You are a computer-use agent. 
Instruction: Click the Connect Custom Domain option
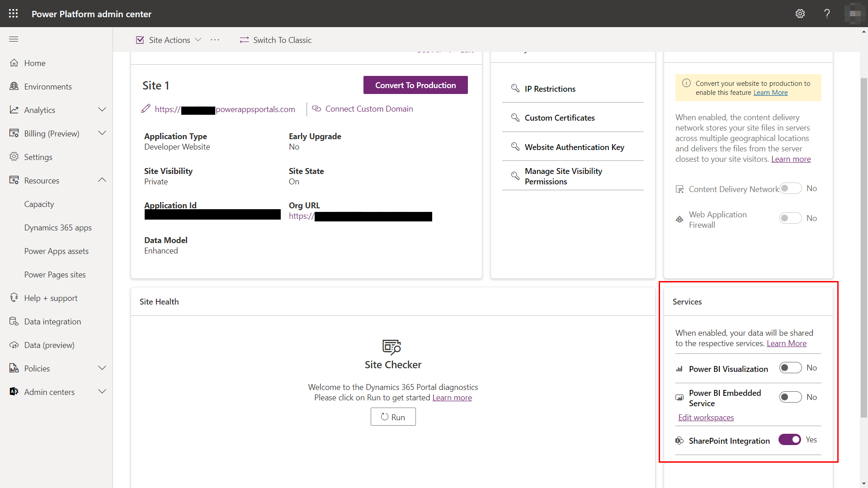tap(363, 108)
